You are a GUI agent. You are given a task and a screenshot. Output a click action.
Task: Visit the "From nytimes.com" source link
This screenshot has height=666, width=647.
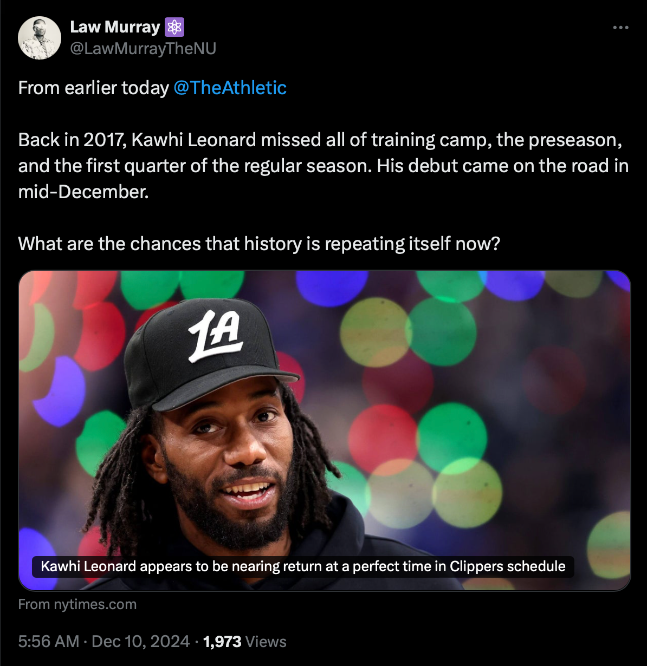pyautogui.click(x=78, y=604)
